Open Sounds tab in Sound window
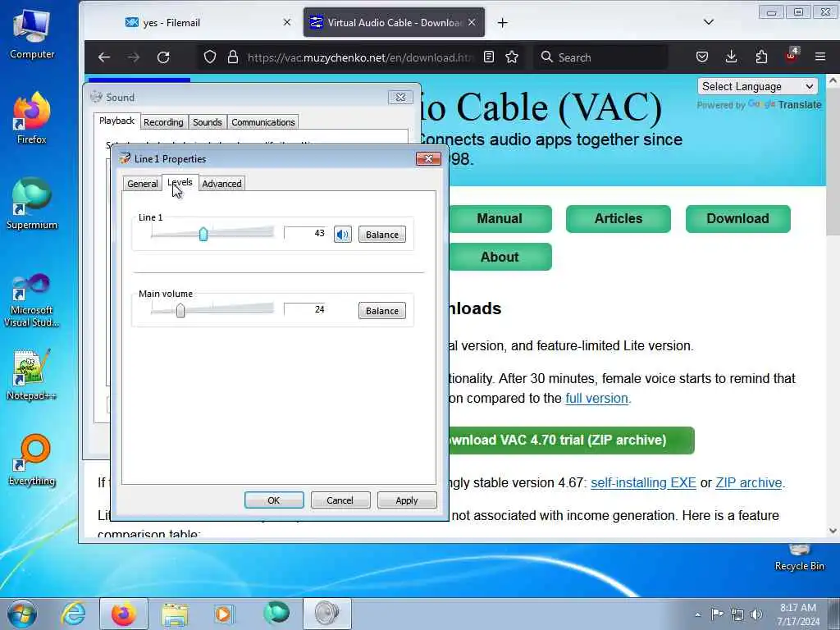This screenshot has height=630, width=840. pyautogui.click(x=208, y=122)
